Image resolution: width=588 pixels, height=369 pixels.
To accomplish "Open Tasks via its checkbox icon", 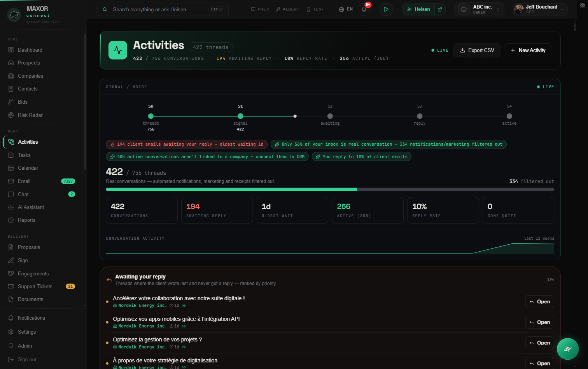I will (x=11, y=155).
